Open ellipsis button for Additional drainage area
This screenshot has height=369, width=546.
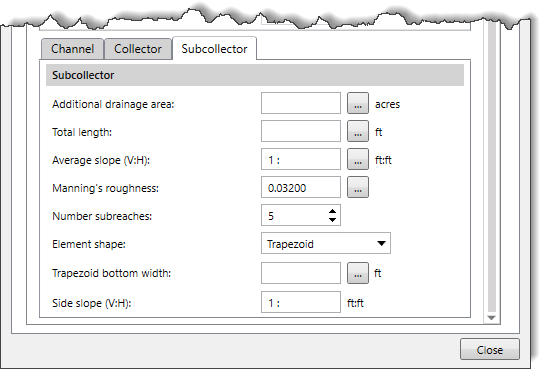point(358,103)
